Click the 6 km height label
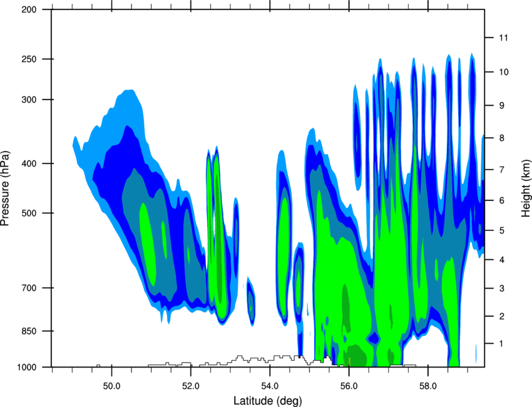Image resolution: width=532 pixels, height=407 pixels. pyautogui.click(x=502, y=200)
